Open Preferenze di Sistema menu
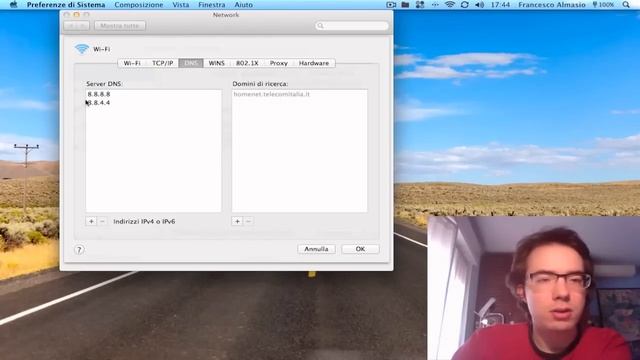This screenshot has height=360, width=640. [66, 5]
